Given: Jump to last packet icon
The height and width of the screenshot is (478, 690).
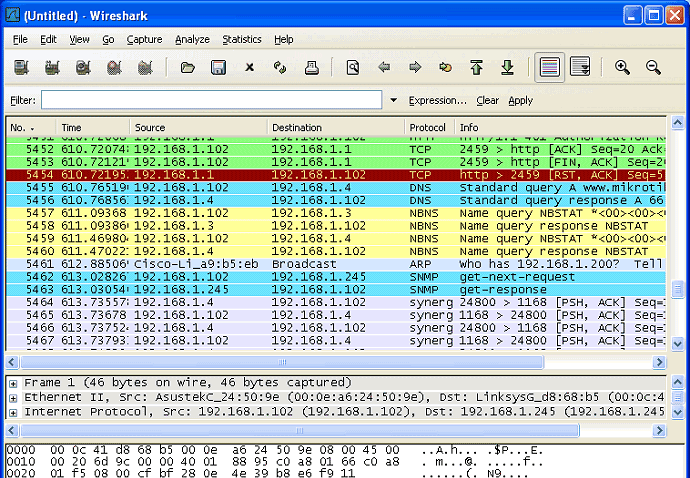Looking at the screenshot, I should click(x=507, y=67).
